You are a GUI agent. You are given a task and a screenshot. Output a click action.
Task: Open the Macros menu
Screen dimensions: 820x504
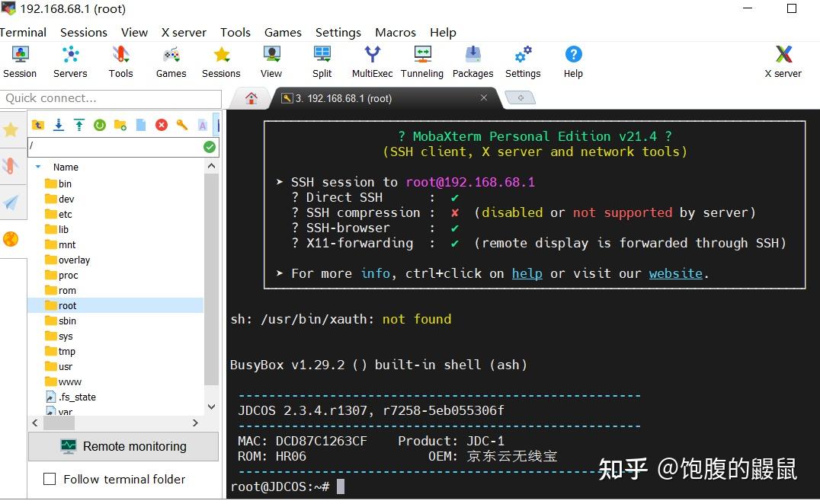[396, 33]
